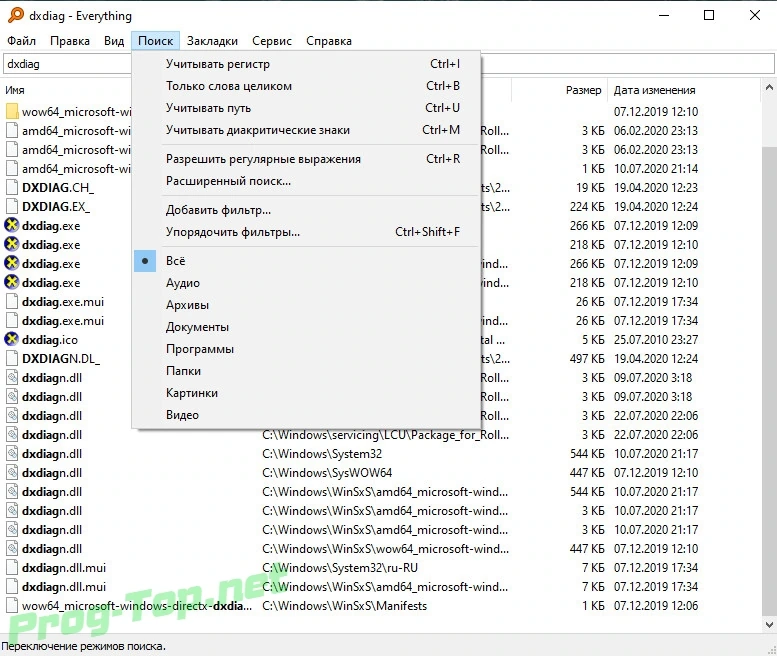Click the scrollbar down arrow
The image size is (777, 656).
[769, 624]
